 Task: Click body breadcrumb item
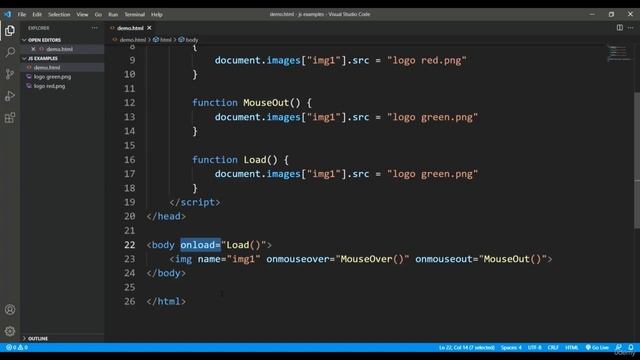191,40
